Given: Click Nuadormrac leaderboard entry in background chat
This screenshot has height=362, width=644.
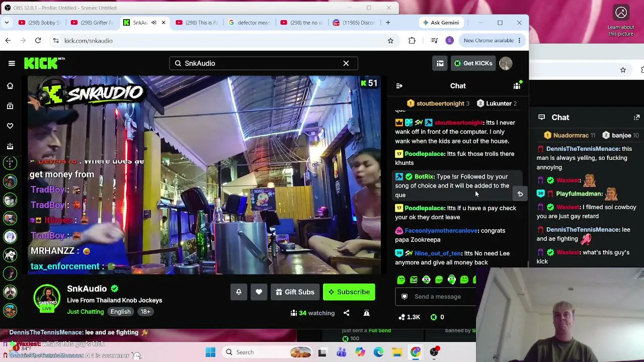Looking at the screenshot, I should tap(570, 136).
